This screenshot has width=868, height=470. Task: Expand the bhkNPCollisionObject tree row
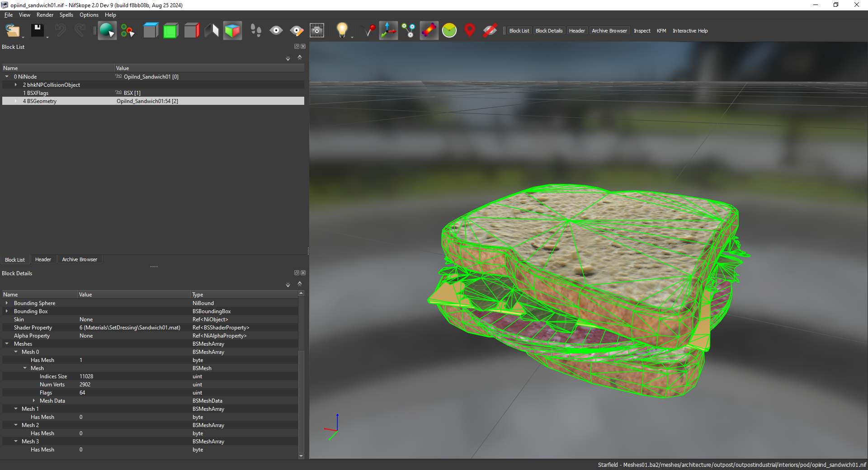pyautogui.click(x=16, y=85)
